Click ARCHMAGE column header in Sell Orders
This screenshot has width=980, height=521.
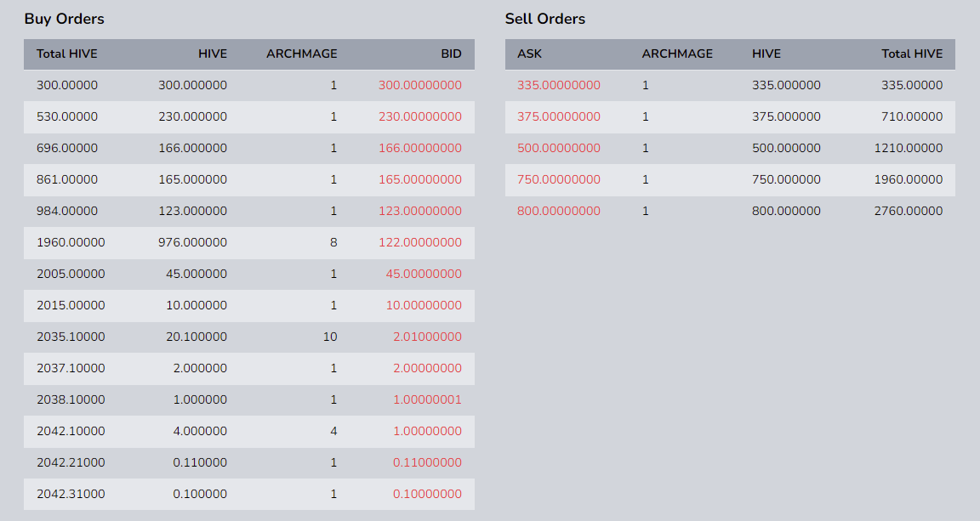(677, 54)
